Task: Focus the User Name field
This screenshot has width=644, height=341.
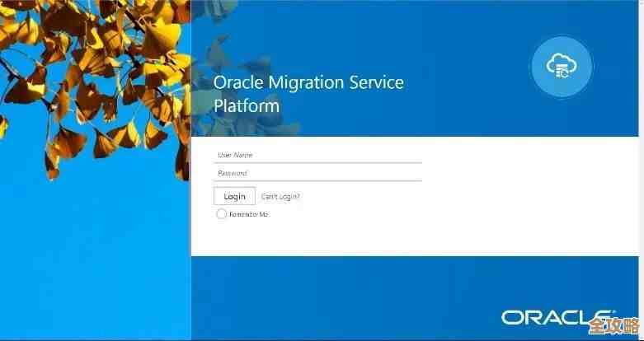Action: click(x=317, y=154)
